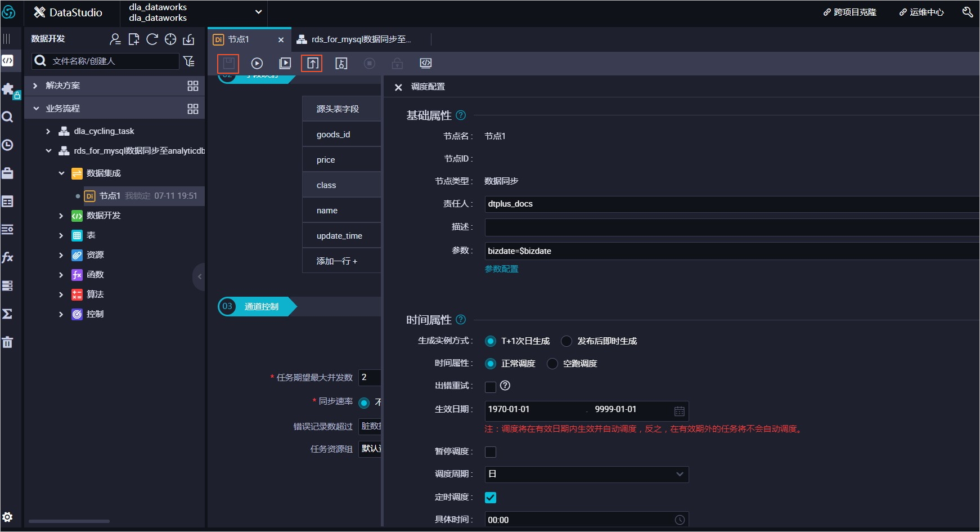Refresh the 数据开发 tree
The width and height of the screenshot is (980, 532).
click(152, 39)
